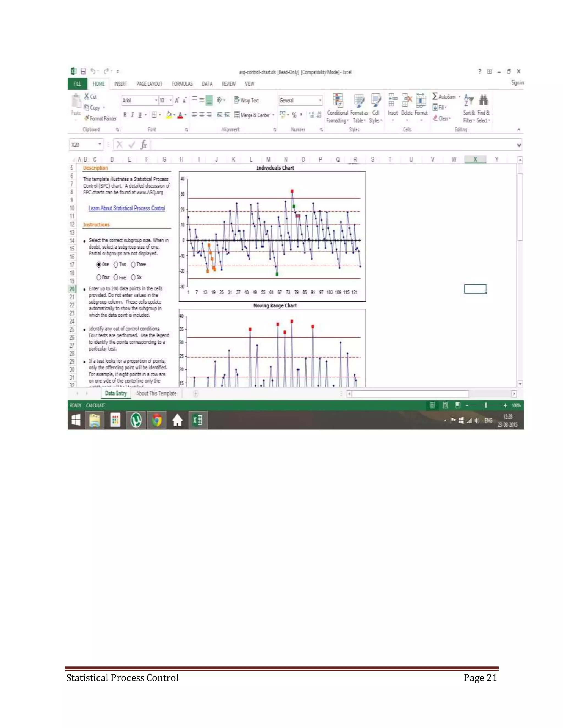Click the zoom slider handle
Image resolution: width=563 pixels, height=728 pixels.
point(486,405)
